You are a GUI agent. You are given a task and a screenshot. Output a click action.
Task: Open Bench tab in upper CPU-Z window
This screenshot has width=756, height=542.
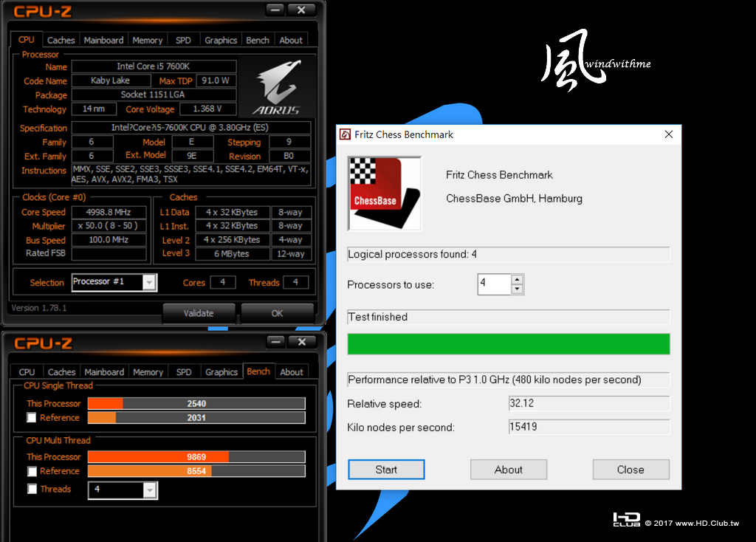pyautogui.click(x=258, y=40)
